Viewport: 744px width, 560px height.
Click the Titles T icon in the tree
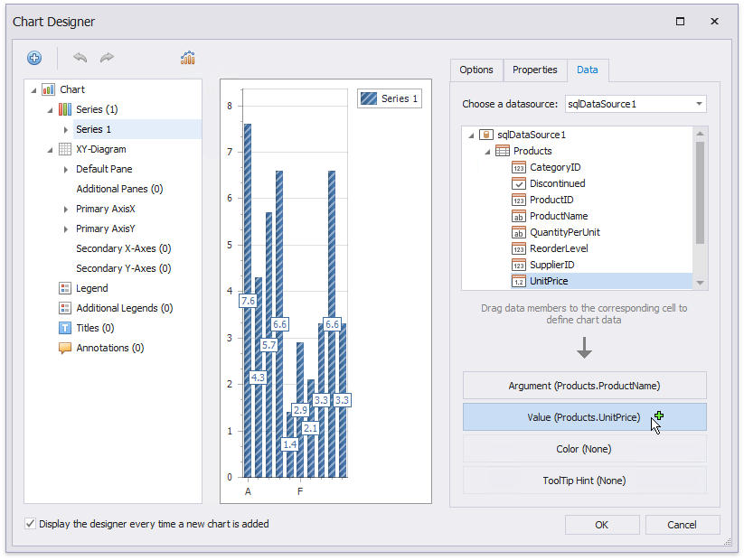[65, 328]
